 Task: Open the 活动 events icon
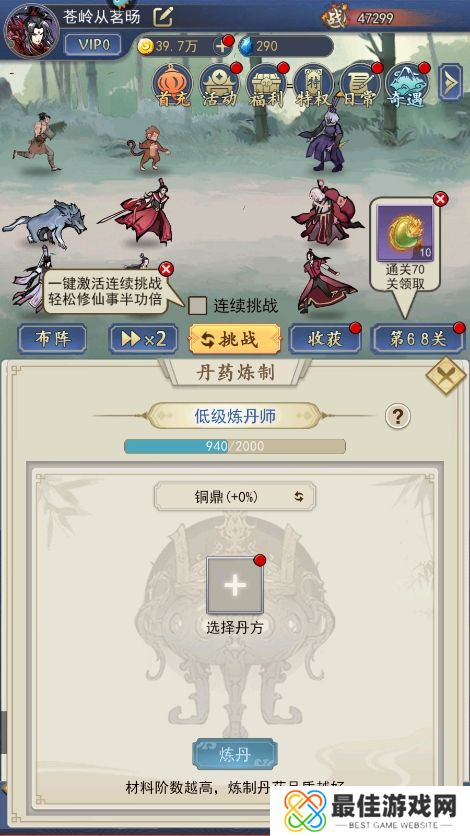219,86
